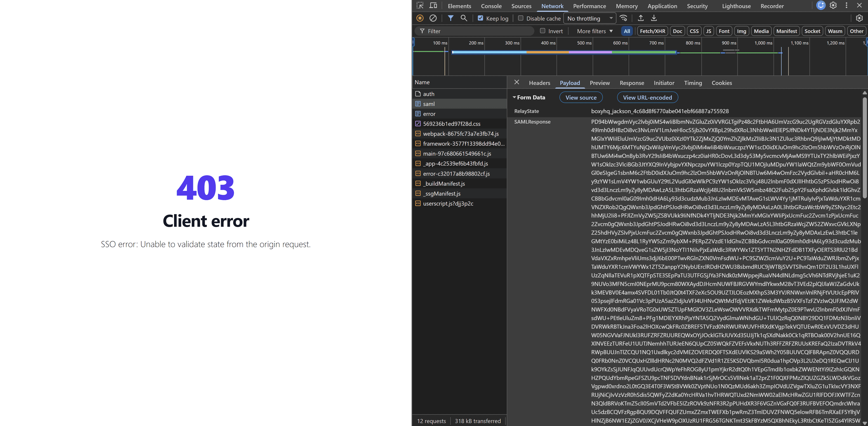The width and height of the screenshot is (868, 426).
Task: Select webpack-8675fc73a7e3fb74.js script icon
Action: tap(418, 134)
